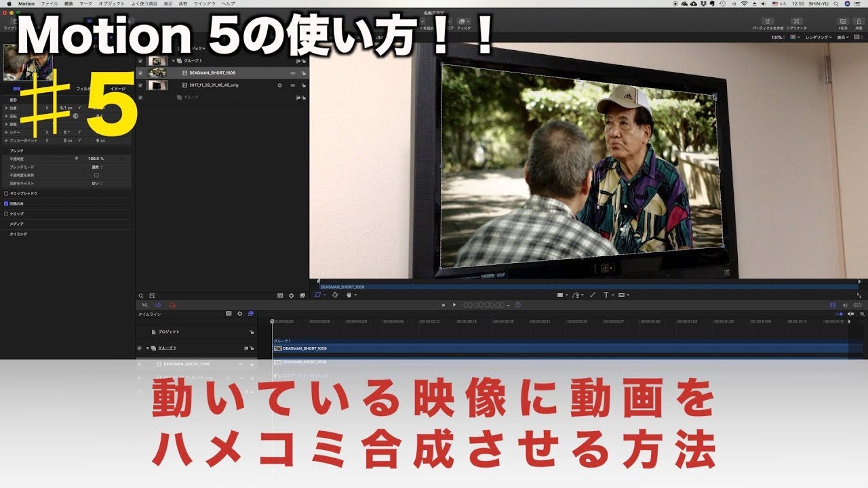Select the pen bezier tool
868x488 pixels.
tap(576, 295)
